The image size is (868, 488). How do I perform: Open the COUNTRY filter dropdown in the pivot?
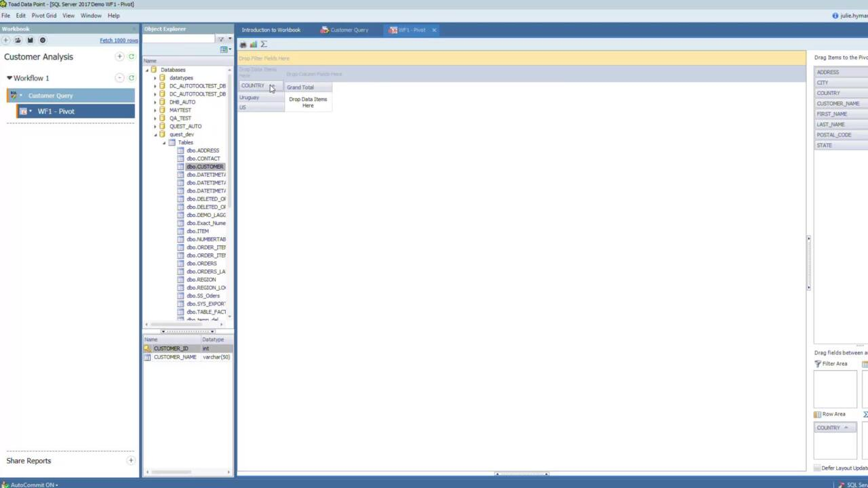pos(271,87)
